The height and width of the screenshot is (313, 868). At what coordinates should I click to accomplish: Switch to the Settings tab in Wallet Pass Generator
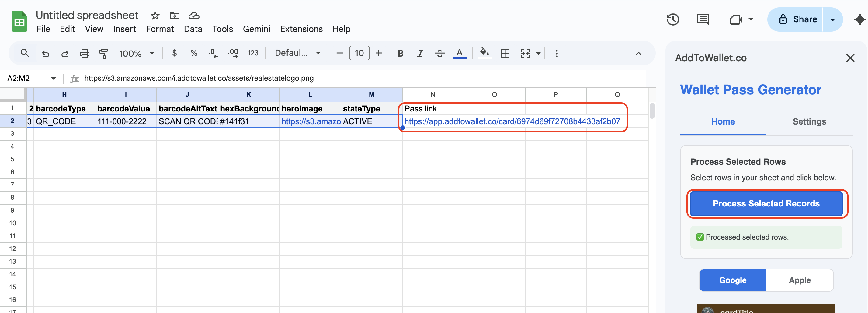(x=809, y=122)
